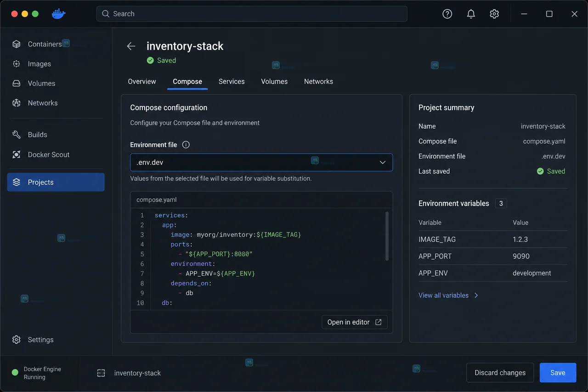
Task: Click the Search field
Action: (252, 14)
